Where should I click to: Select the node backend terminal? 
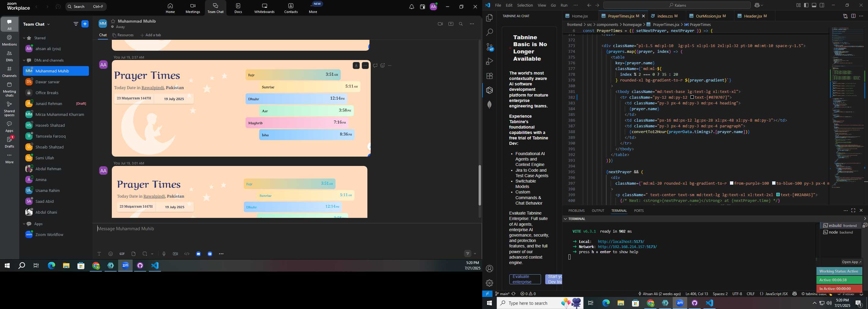(x=841, y=232)
